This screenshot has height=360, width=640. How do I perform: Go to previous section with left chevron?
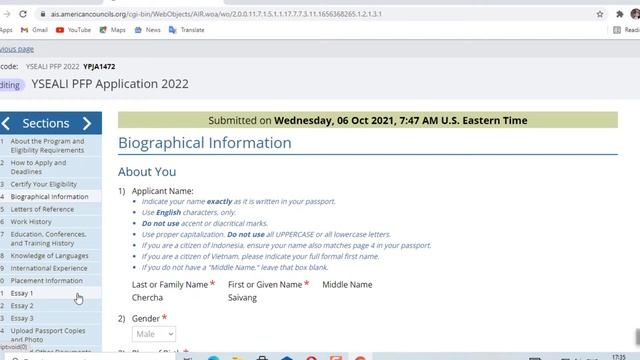6,123
